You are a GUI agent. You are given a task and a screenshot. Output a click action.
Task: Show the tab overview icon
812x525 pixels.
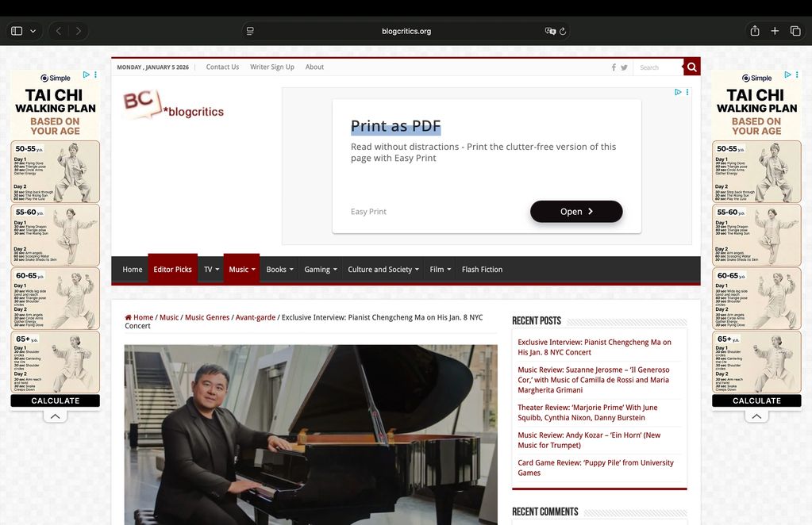(795, 31)
